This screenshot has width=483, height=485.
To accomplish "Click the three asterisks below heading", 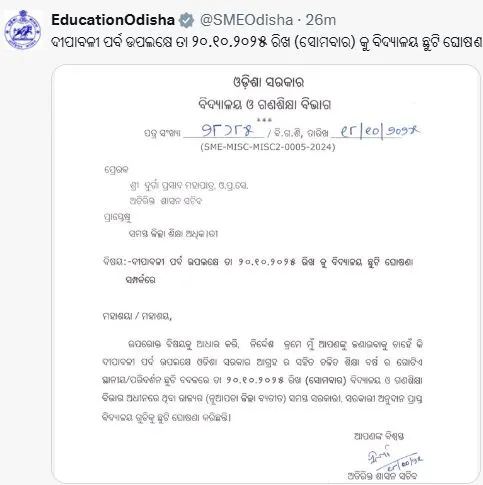I will click(264, 120).
